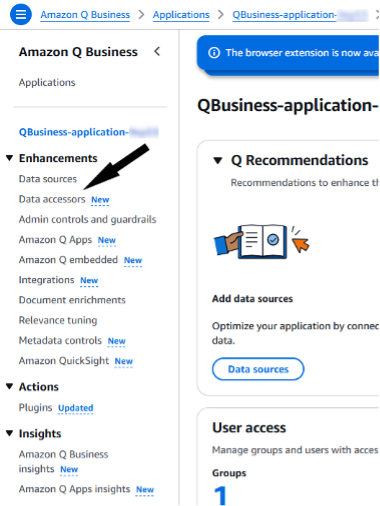The height and width of the screenshot is (506, 380).
Task: Open Plugins under Actions
Action: click(35, 407)
